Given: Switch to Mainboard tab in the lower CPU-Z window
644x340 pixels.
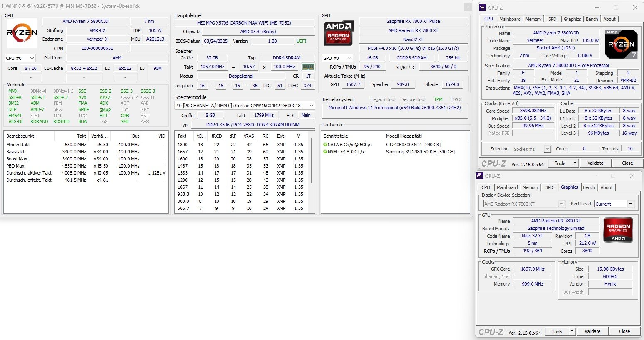Looking at the screenshot, I should coord(507,187).
